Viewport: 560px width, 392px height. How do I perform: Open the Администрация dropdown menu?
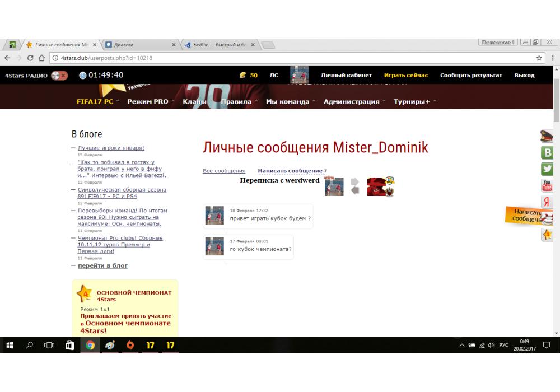(x=354, y=101)
